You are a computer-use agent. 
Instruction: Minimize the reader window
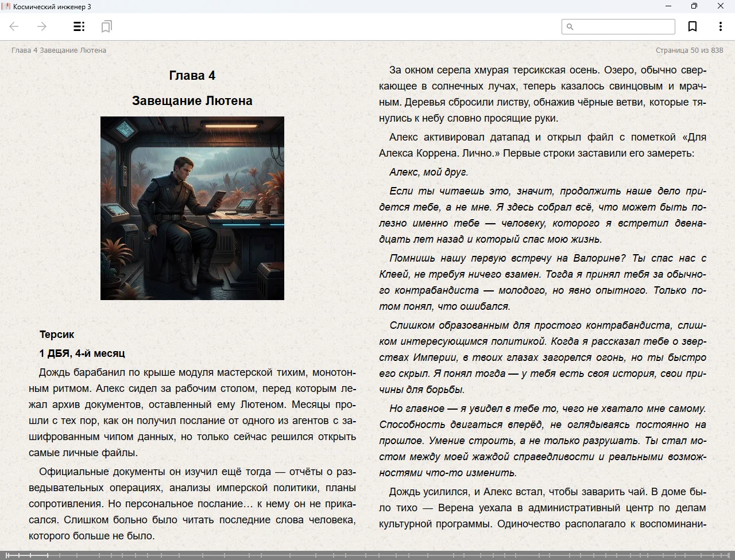tap(668, 6)
